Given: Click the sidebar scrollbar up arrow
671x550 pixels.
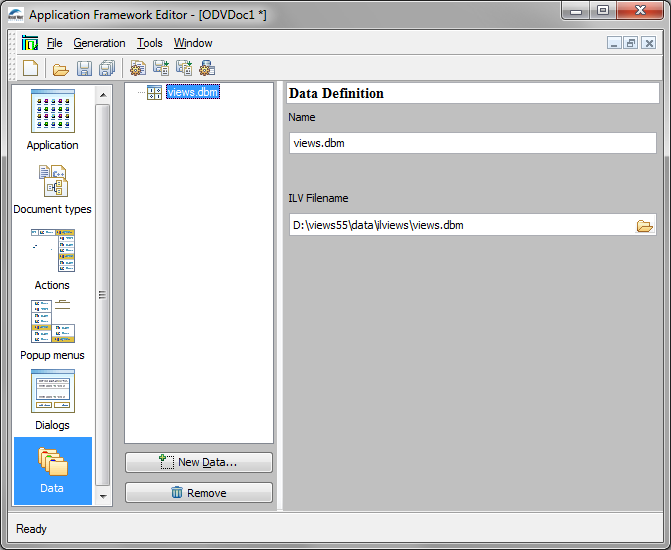Looking at the screenshot, I should pos(101,94).
